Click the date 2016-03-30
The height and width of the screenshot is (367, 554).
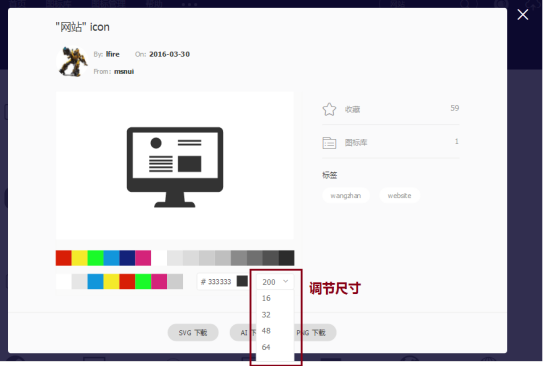(x=170, y=54)
